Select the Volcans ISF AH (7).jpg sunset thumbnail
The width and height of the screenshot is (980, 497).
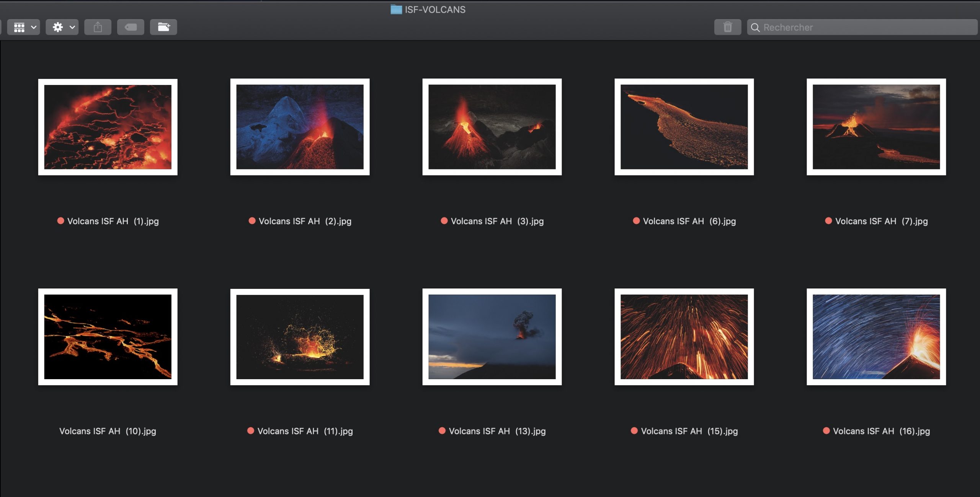tap(876, 127)
